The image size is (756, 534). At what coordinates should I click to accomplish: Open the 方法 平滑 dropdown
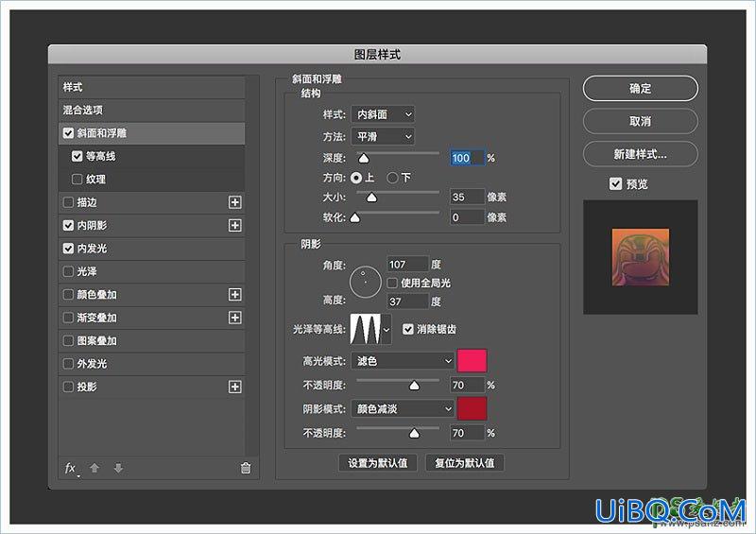click(x=383, y=136)
